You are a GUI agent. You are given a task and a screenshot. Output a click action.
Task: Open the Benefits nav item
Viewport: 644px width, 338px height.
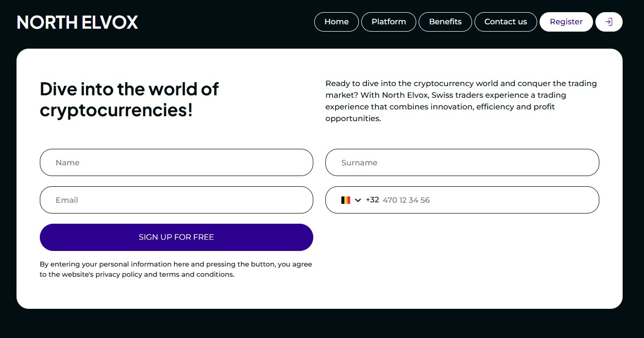(445, 22)
